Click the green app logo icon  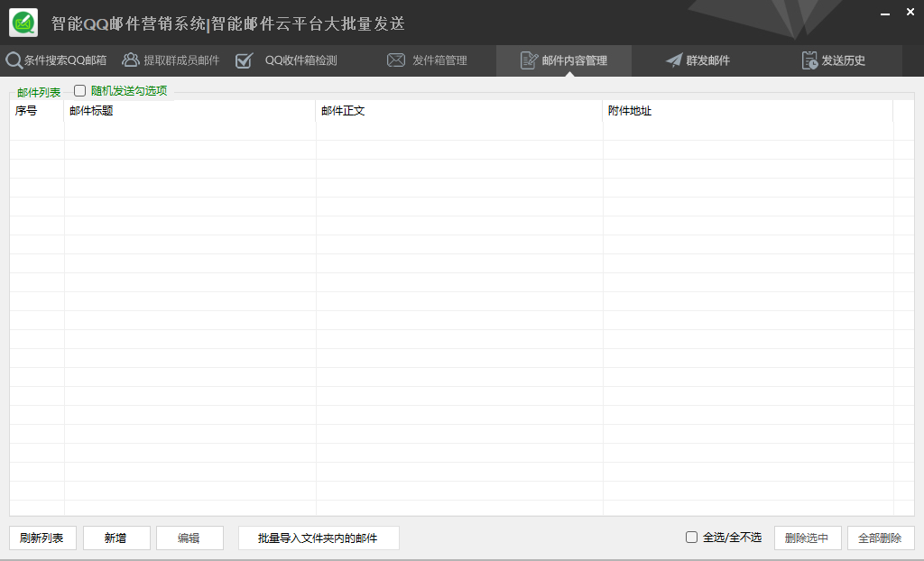pos(23,23)
